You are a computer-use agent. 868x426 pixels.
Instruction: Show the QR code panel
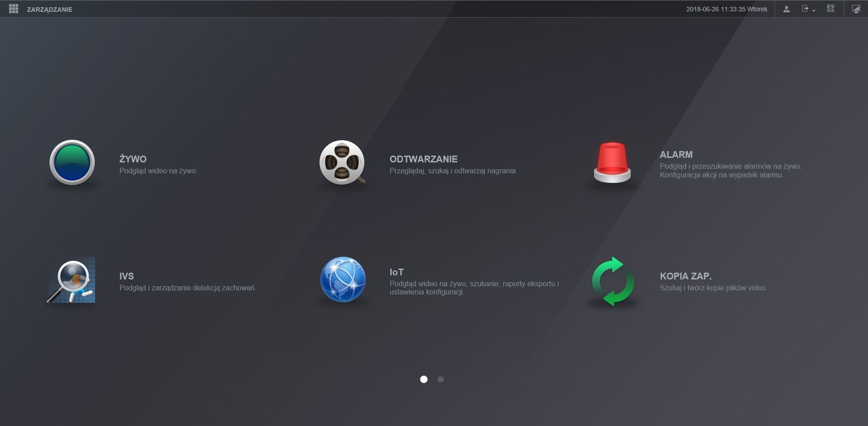coord(830,9)
